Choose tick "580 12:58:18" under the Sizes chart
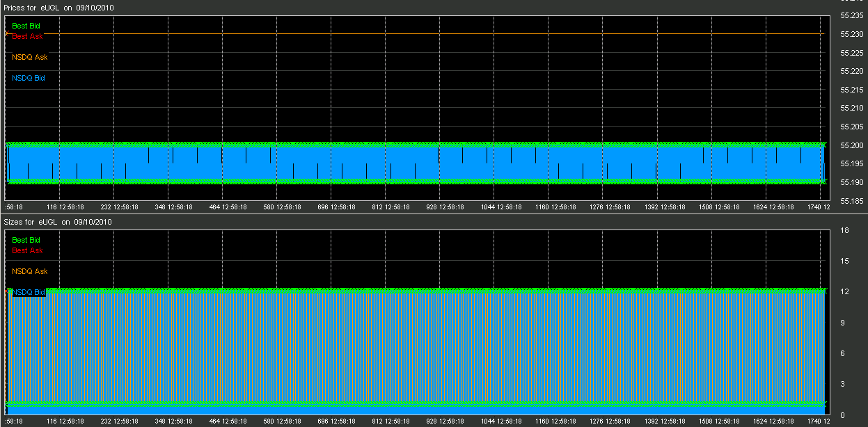The height and width of the screenshot is (427, 868). [283, 421]
